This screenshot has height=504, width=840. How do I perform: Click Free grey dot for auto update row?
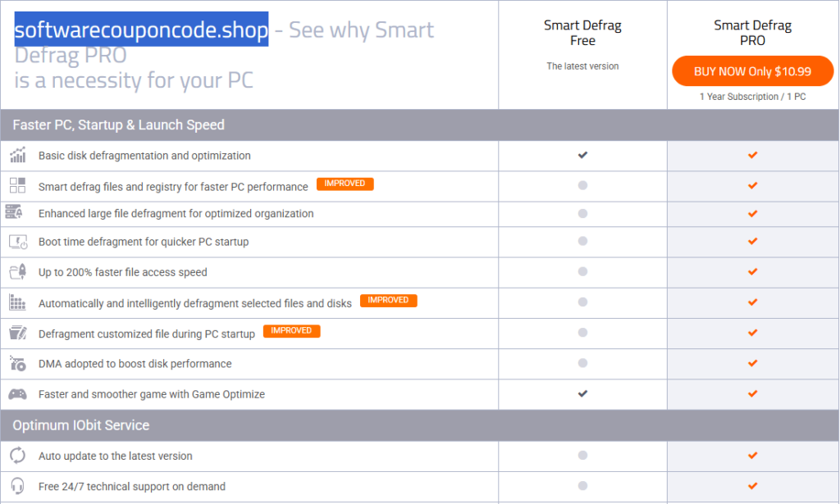(583, 455)
